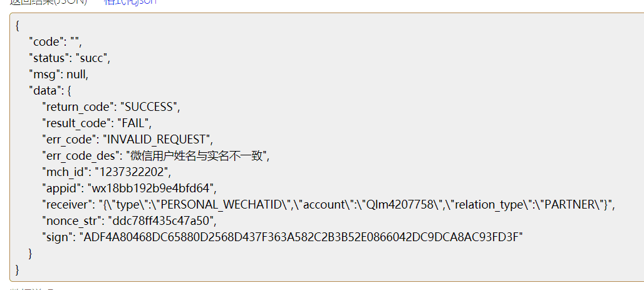Viewport: 644px width, 290px height.
Task: Click the 返回结果(JSON) label
Action: point(48,2)
